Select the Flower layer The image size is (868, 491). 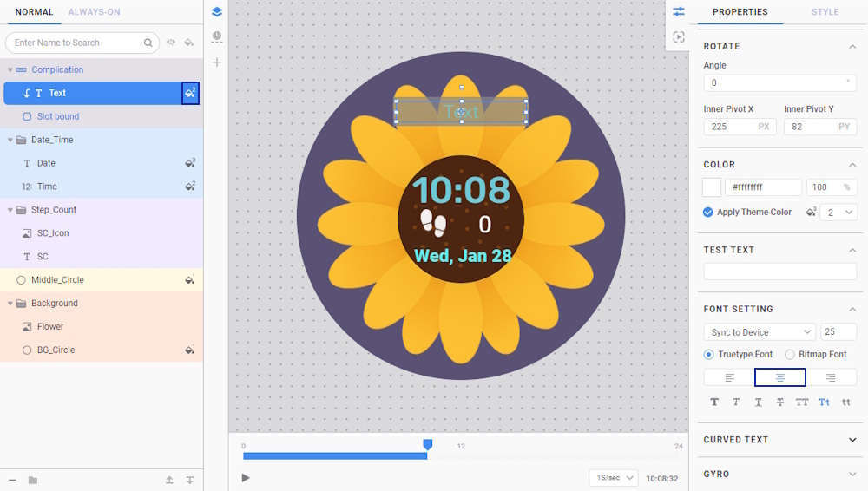click(50, 327)
